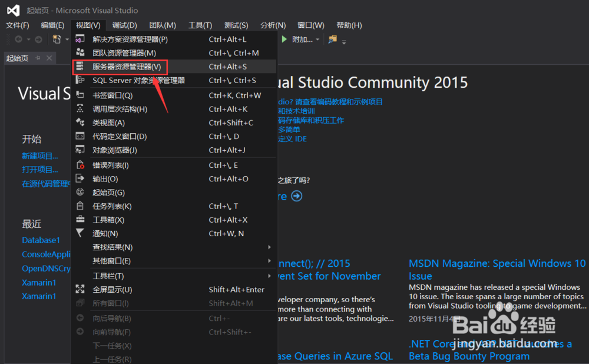Image resolution: width=589 pixels, height=364 pixels.
Task: Click the Team Explorer menu icon
Action: (80, 52)
